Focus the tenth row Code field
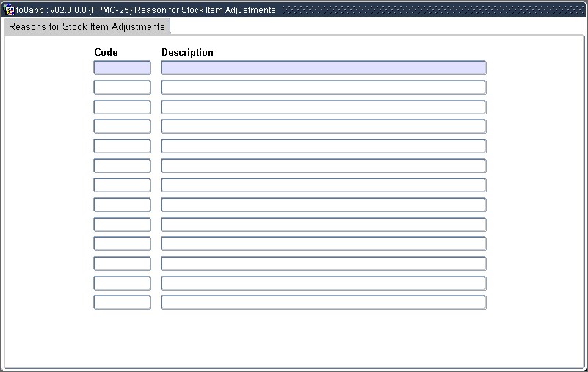Image resolution: width=588 pixels, height=372 pixels. click(122, 244)
